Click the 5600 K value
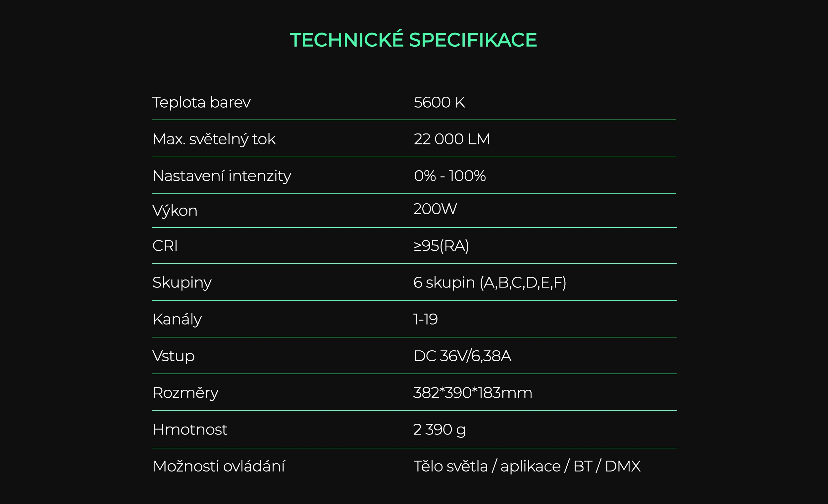 pos(439,102)
